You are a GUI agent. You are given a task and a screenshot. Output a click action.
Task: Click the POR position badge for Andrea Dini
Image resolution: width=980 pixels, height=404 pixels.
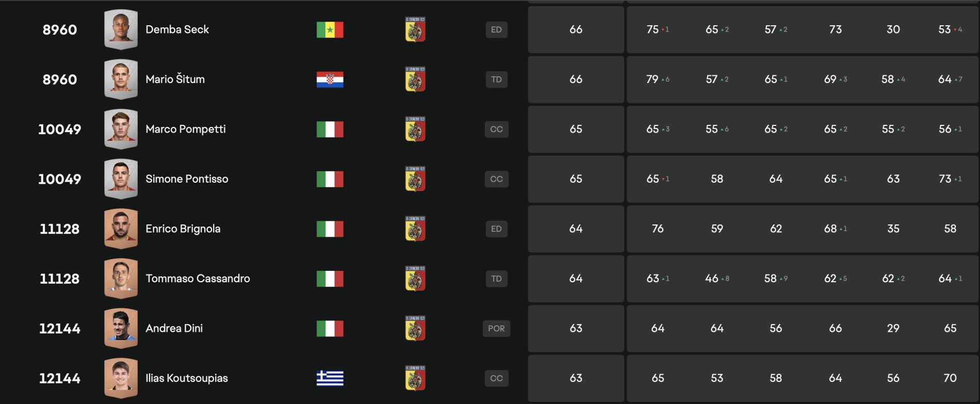(x=496, y=329)
